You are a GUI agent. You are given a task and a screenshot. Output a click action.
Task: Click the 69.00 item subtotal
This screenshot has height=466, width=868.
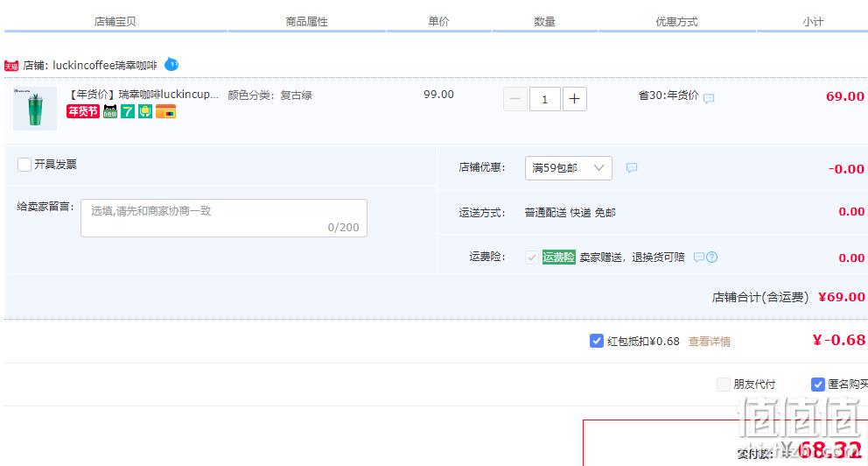point(844,96)
